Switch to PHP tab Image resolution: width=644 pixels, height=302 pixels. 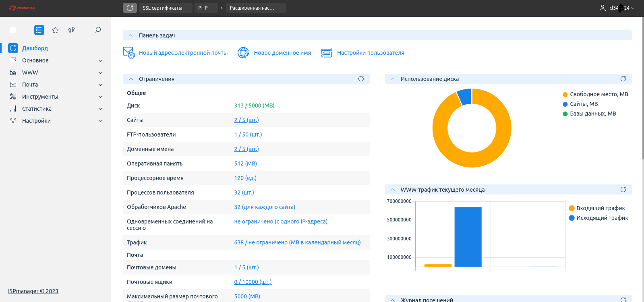[x=206, y=8]
